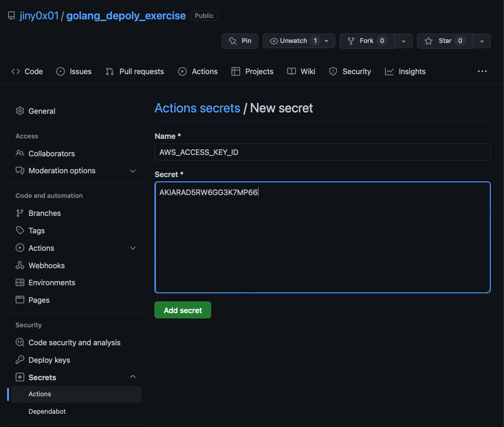Click the browser icon beside Pages
Image resolution: width=504 pixels, height=427 pixels.
tap(20, 299)
